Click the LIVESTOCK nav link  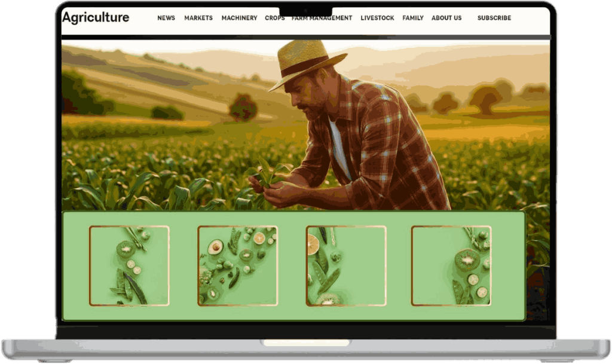tap(377, 18)
